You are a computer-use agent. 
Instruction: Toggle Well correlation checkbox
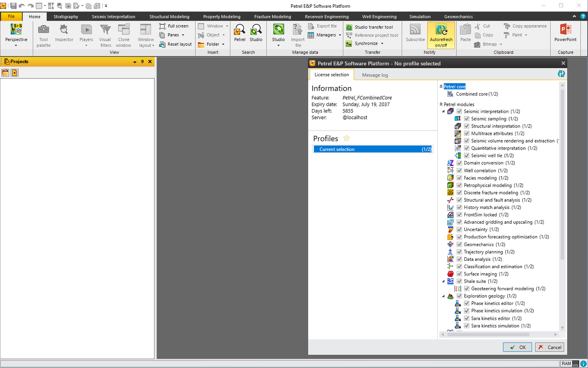(x=459, y=170)
